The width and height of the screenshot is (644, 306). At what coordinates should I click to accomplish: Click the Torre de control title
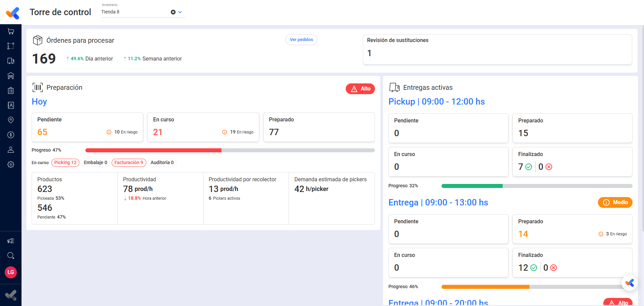[61, 12]
